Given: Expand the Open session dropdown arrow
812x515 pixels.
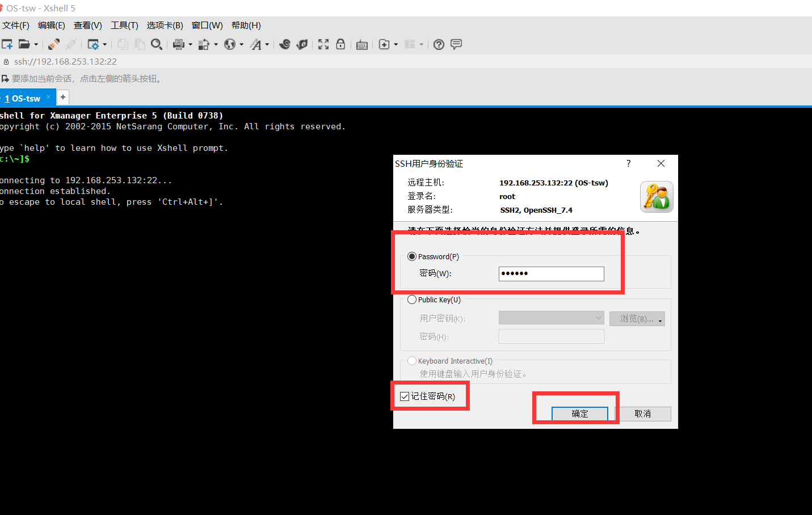Looking at the screenshot, I should (36, 44).
